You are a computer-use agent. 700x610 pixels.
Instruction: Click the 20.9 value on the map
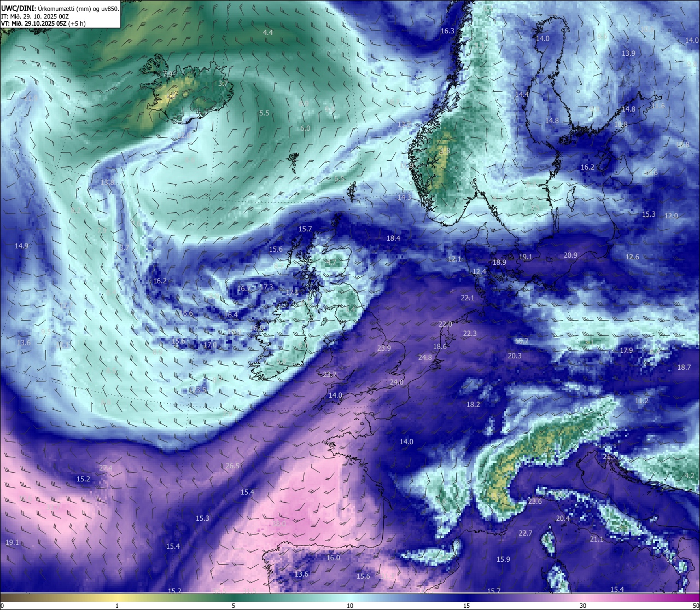[570, 255]
